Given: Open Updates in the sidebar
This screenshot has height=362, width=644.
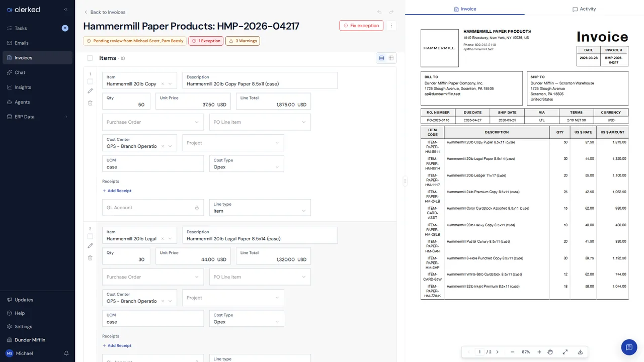Looking at the screenshot, I should [37, 300].
